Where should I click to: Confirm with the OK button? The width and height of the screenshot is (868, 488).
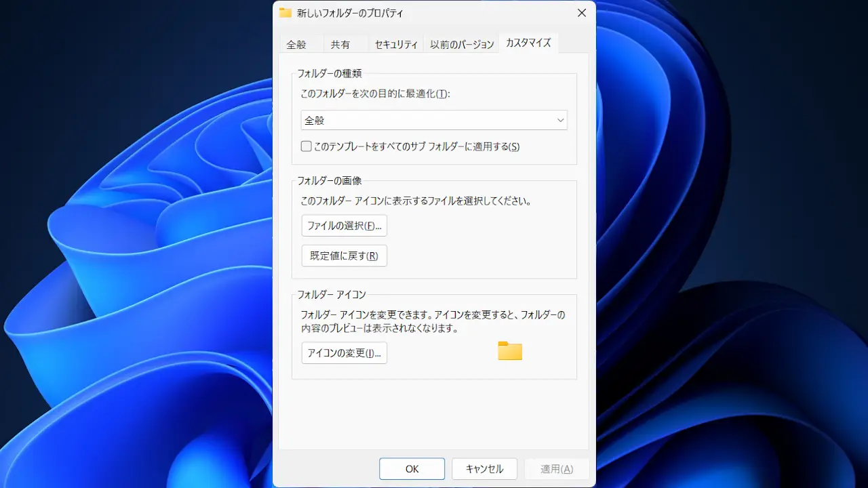[412, 469]
